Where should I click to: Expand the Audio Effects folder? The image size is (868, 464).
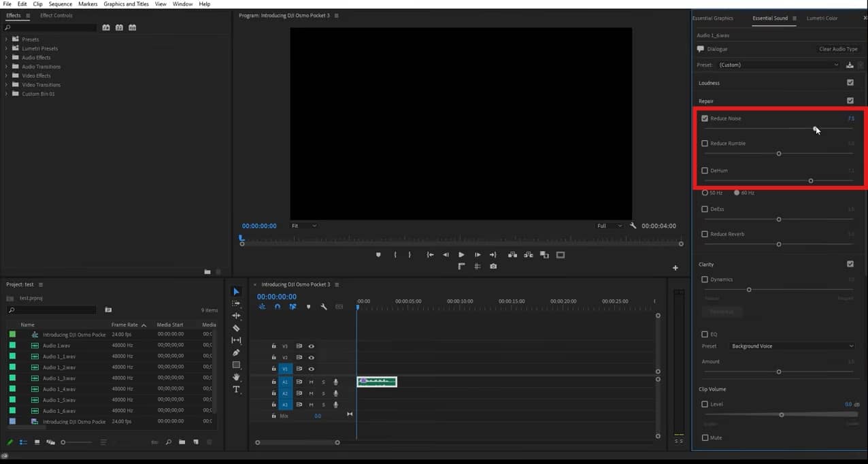[x=7, y=58]
